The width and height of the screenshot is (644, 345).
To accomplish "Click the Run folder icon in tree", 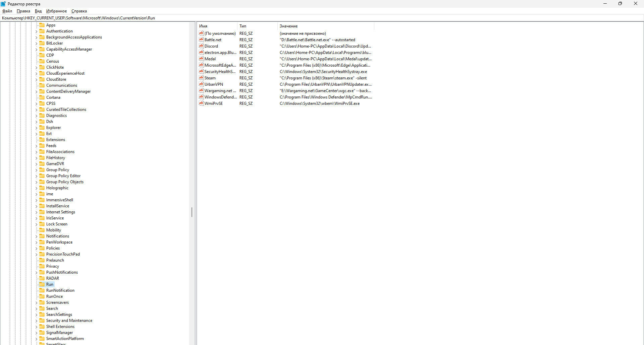I will [42, 284].
